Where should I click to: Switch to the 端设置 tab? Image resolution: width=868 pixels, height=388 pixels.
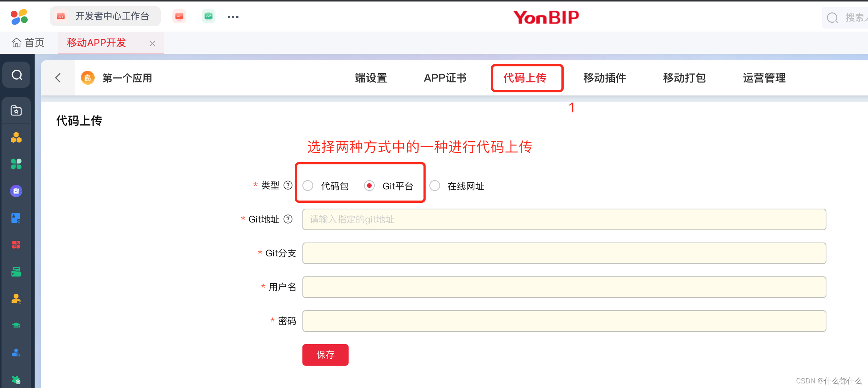[x=371, y=78]
